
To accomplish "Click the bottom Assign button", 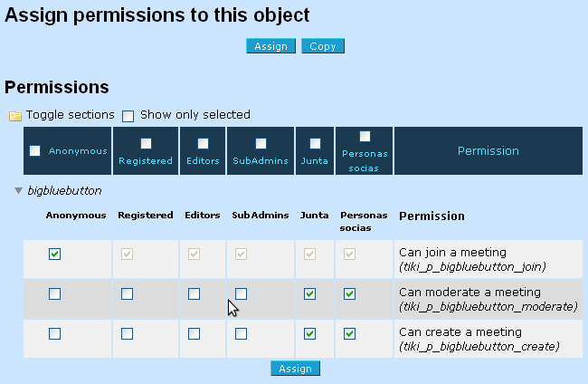I will (295, 369).
